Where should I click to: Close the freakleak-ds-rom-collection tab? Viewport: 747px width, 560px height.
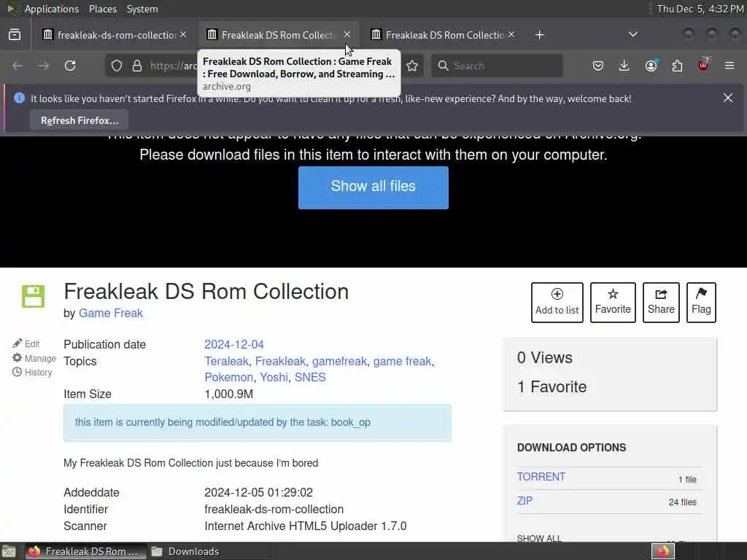183,35
